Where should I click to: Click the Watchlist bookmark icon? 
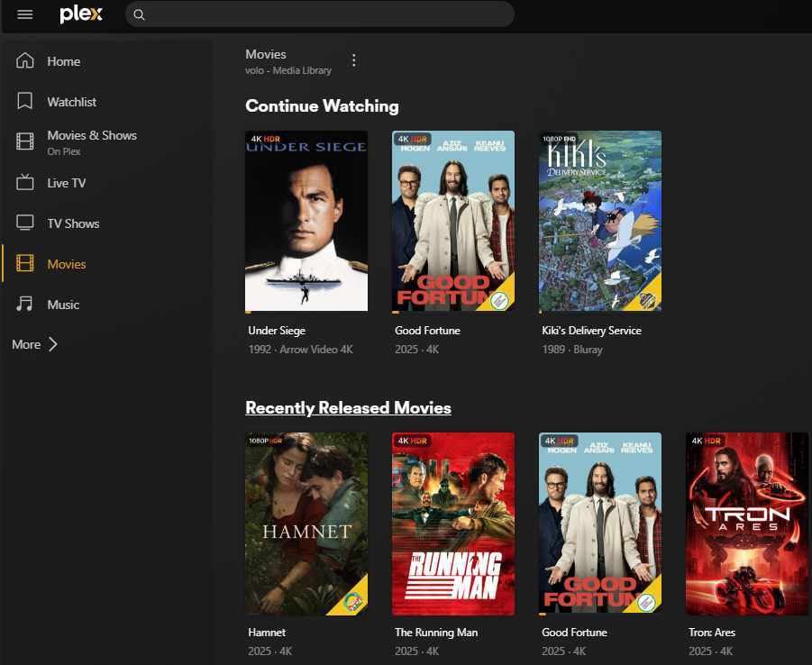(x=25, y=101)
